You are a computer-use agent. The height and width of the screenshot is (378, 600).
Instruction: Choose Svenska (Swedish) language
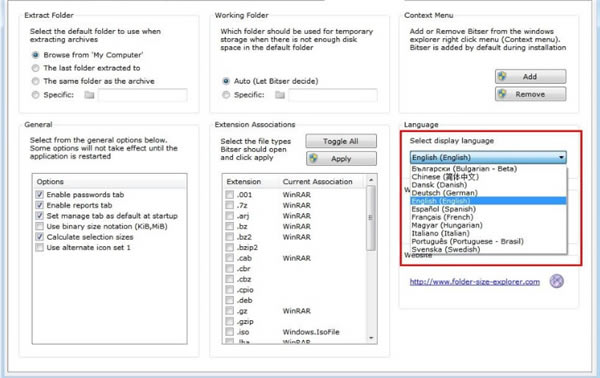point(488,249)
